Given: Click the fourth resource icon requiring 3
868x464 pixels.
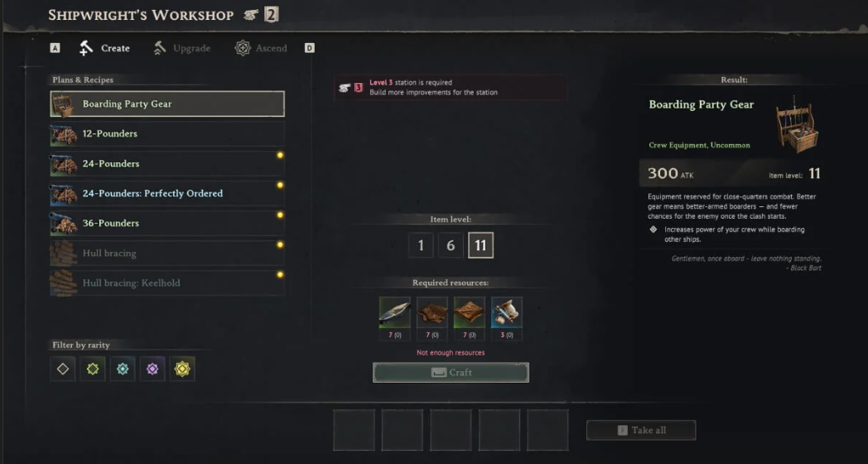Looking at the screenshot, I should point(507,313).
